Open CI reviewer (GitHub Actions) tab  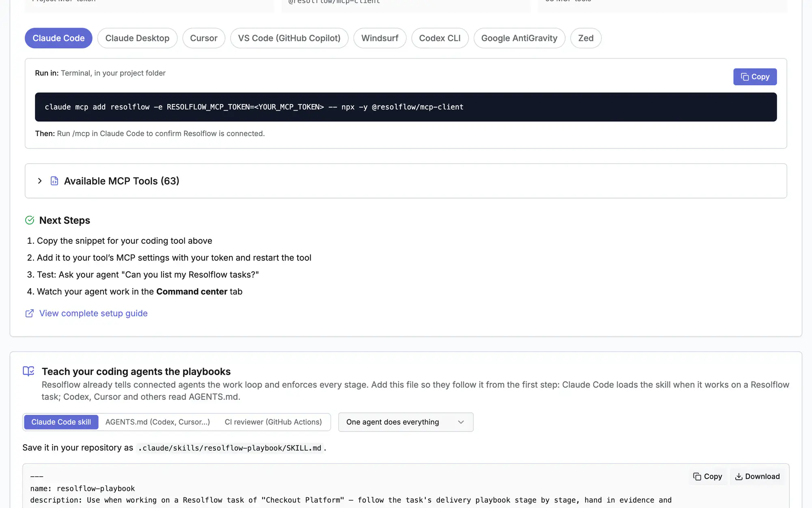tap(273, 422)
